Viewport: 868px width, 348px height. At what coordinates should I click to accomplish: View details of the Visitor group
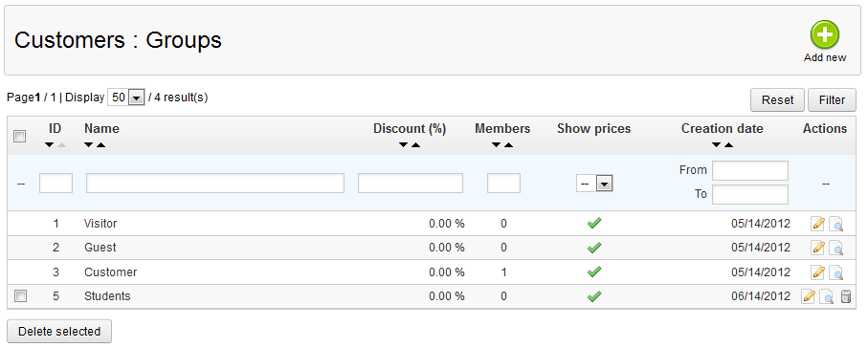point(835,224)
